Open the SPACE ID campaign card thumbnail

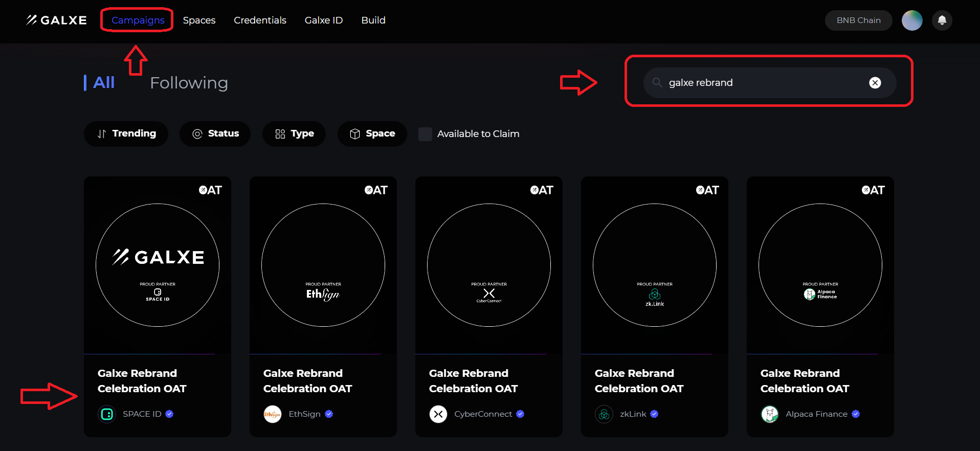pos(158,265)
